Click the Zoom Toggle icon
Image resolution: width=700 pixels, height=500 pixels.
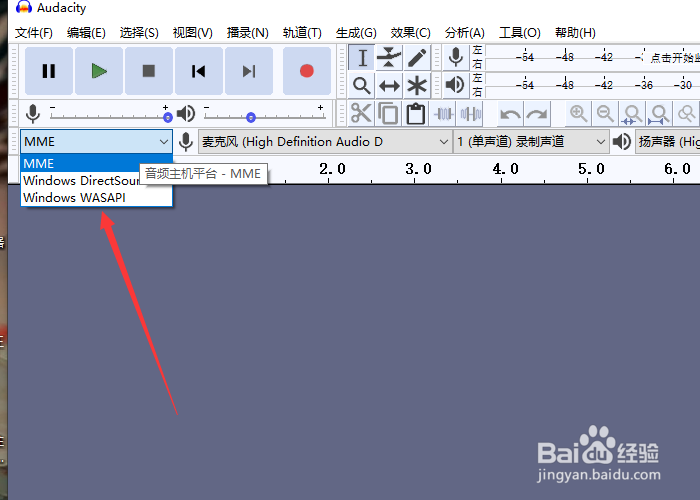pos(686,113)
